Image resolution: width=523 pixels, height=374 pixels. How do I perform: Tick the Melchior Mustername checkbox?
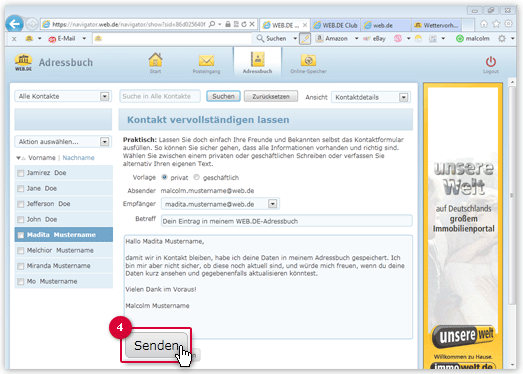click(21, 251)
